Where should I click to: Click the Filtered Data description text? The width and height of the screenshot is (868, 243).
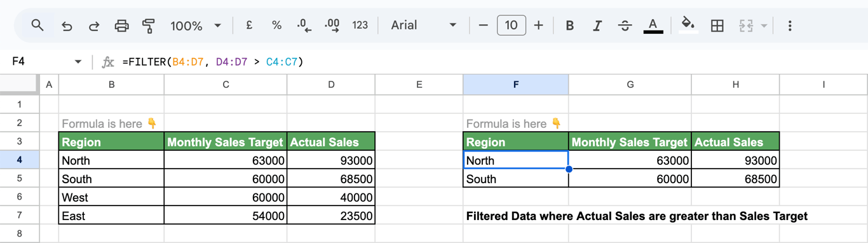click(x=637, y=216)
